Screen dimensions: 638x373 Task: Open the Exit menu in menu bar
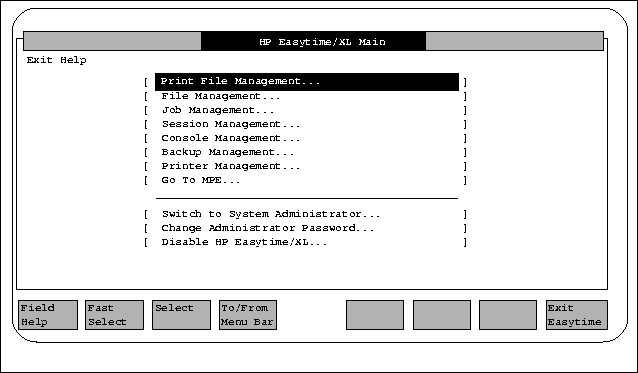[x=39, y=60]
